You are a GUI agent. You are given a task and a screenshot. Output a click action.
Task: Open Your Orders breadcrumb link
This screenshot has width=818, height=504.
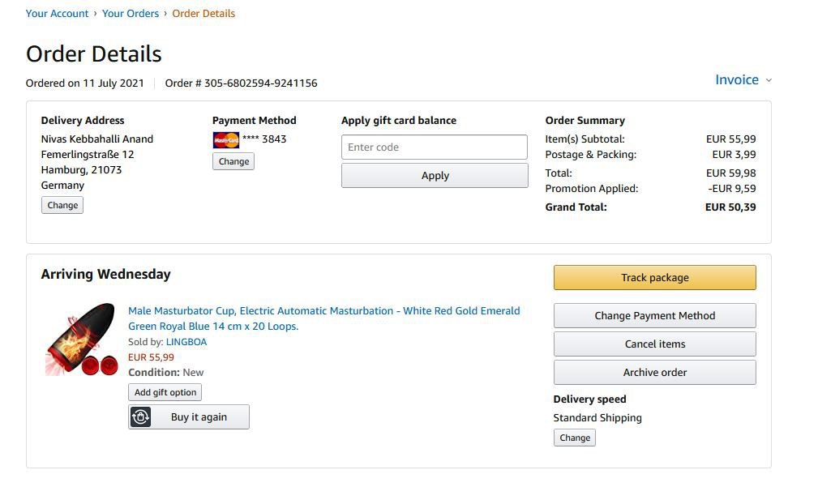(131, 14)
